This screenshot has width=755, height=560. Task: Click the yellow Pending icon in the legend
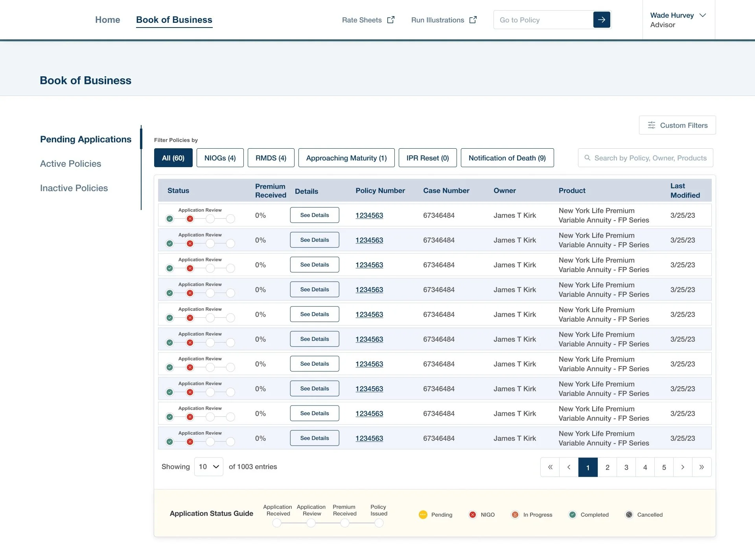[423, 515]
